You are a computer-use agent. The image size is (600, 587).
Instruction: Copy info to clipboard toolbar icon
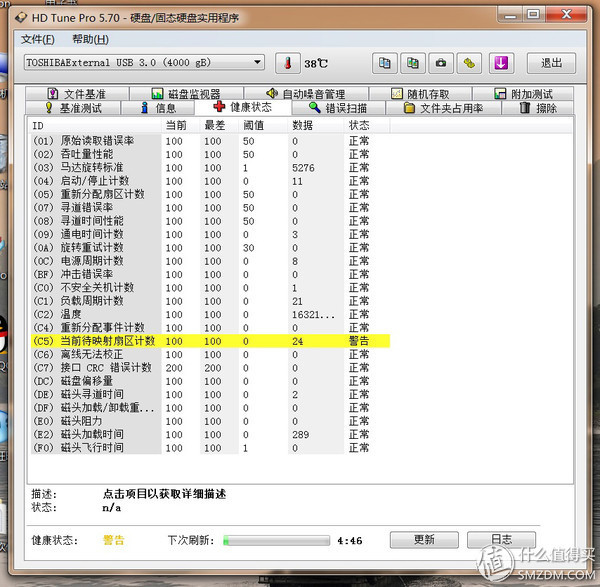[384, 63]
